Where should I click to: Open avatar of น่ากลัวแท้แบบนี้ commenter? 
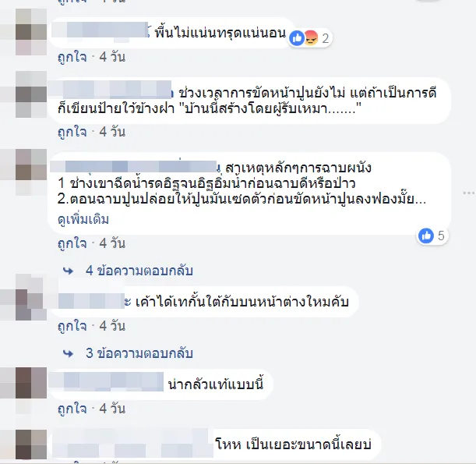pos(31,383)
